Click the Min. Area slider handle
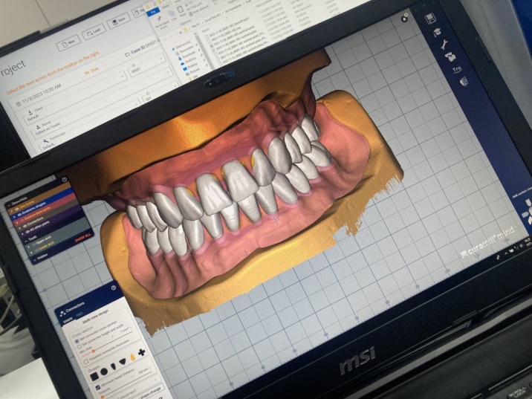The width and height of the screenshot is (532, 399). click(93, 351)
